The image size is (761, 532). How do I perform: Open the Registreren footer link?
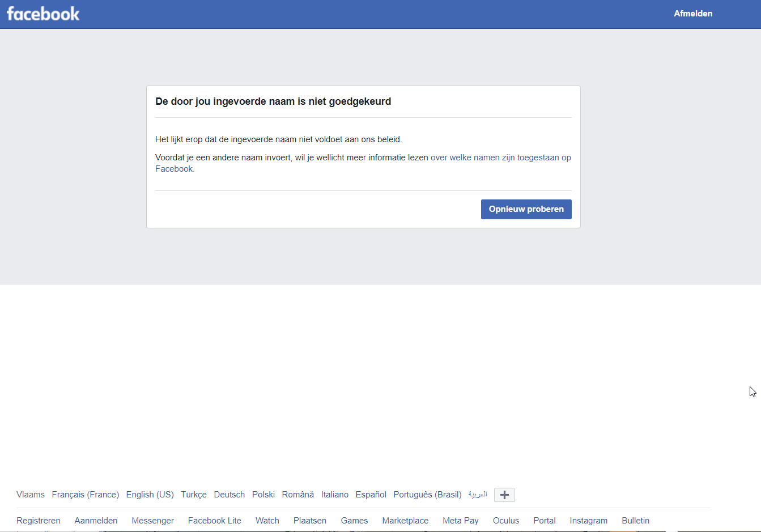[x=39, y=521]
